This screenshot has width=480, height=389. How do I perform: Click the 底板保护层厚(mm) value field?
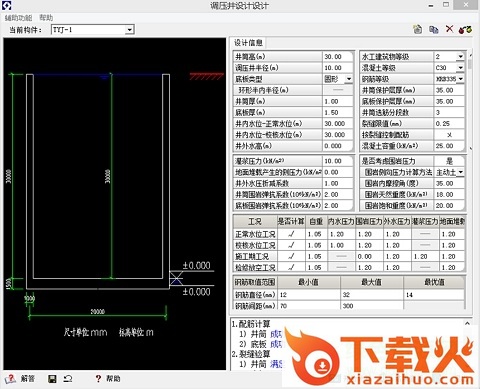click(449, 101)
